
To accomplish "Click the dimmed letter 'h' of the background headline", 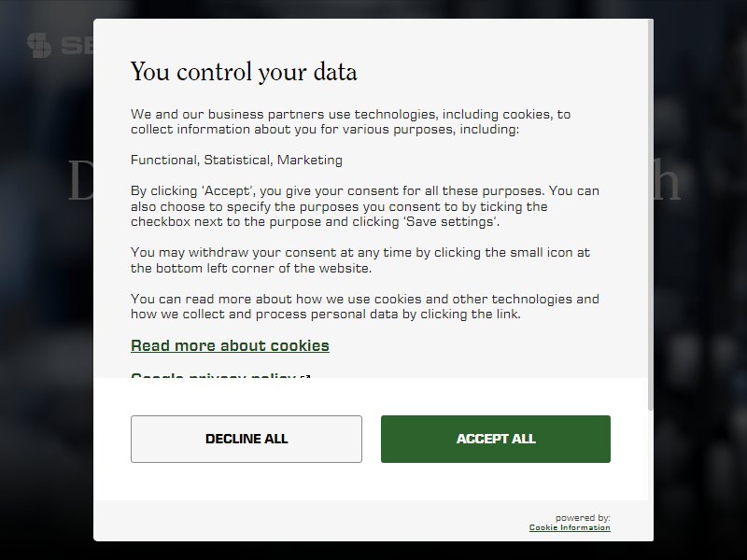I will click(667, 180).
